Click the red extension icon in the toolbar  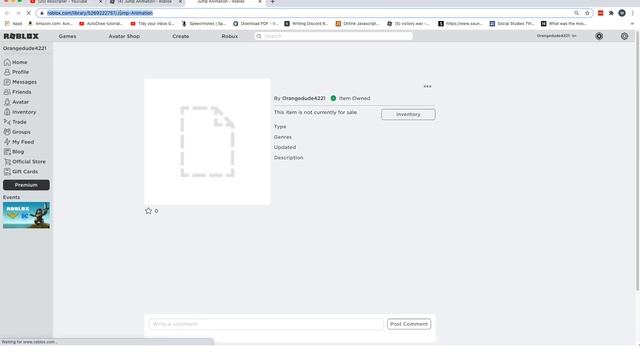pos(600,13)
